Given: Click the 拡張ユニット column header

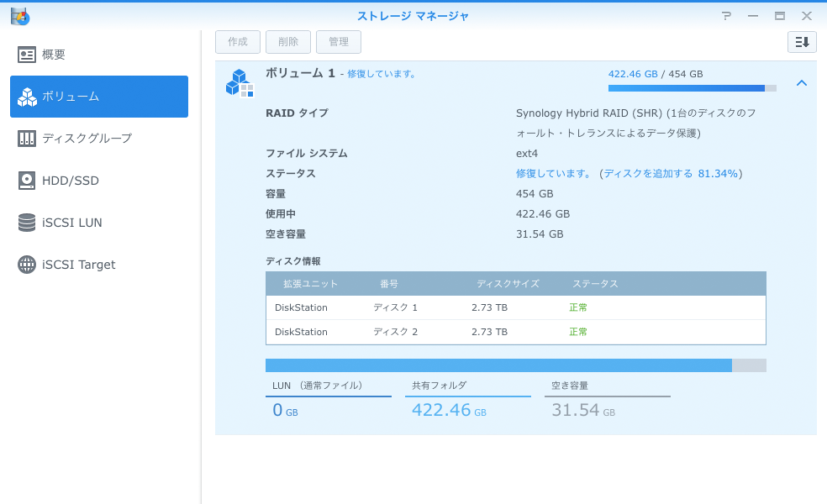Looking at the screenshot, I should (x=310, y=284).
